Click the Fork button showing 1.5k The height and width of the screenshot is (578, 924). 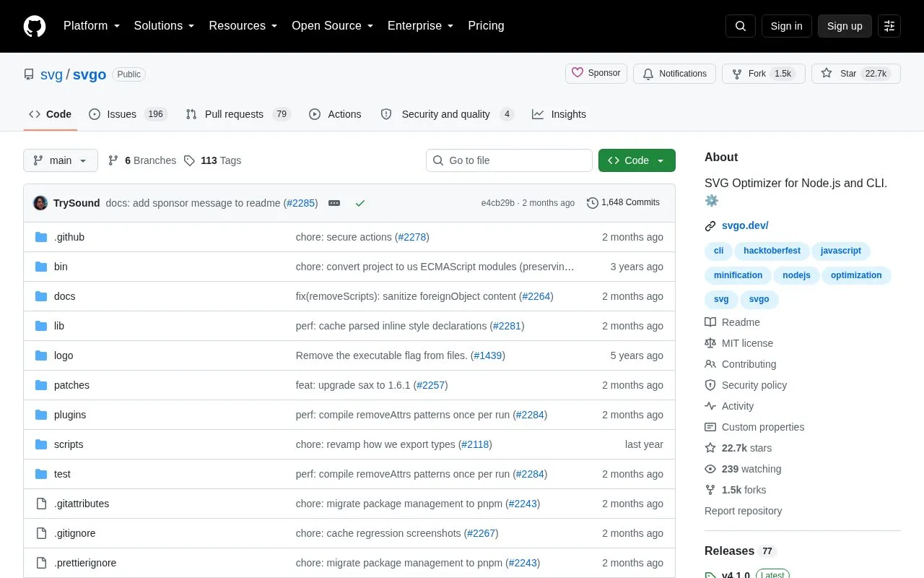tap(764, 74)
